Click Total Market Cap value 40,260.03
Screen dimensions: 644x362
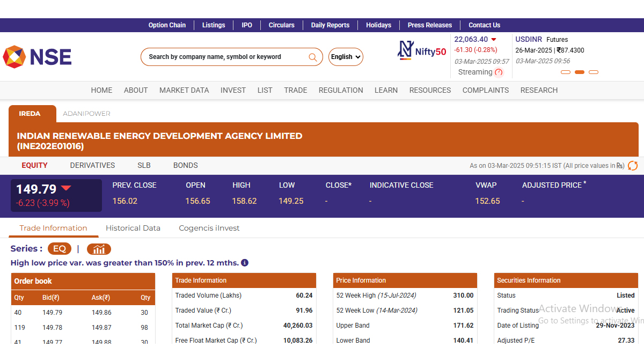pyautogui.click(x=298, y=326)
